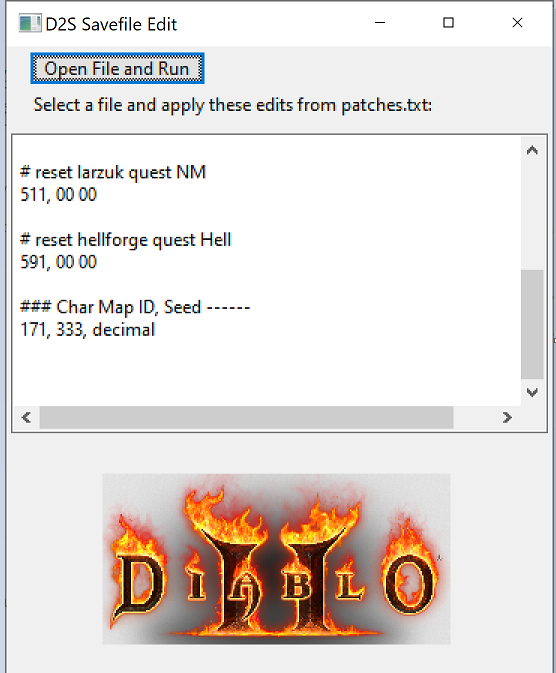Click the Diablo II flaming logo image
This screenshot has height=673, width=556.
(276, 559)
